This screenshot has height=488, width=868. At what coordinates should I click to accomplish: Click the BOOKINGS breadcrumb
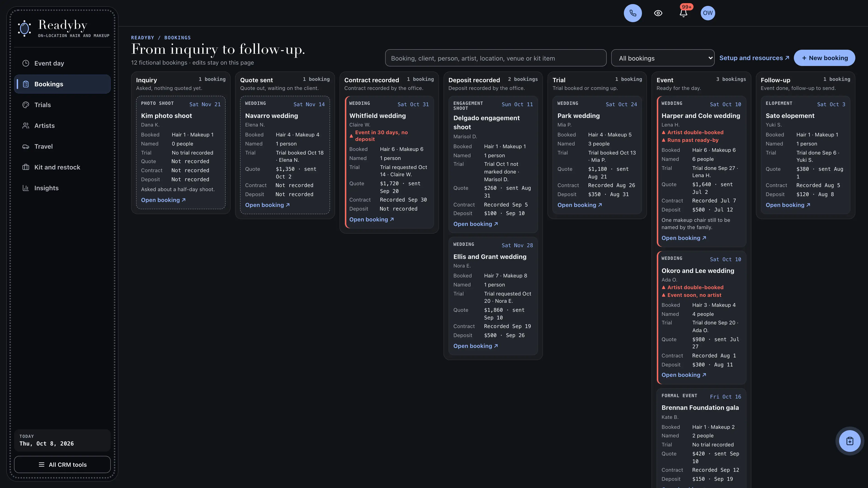(178, 38)
